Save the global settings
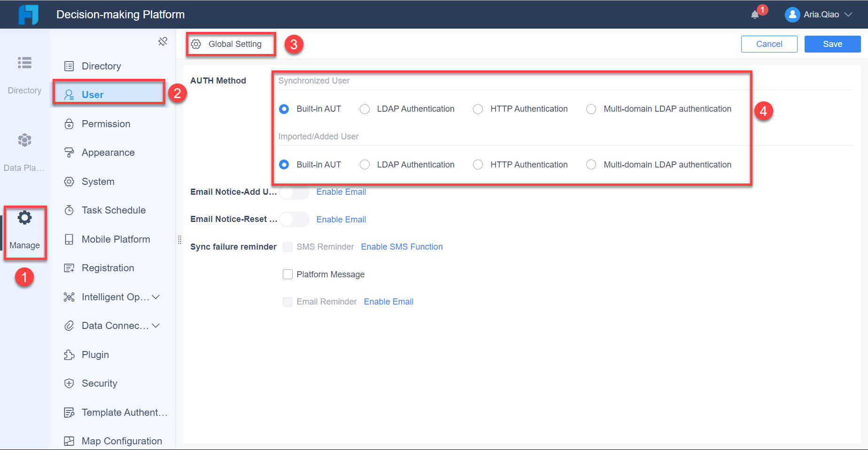Viewport: 868px width, 450px height. point(832,44)
